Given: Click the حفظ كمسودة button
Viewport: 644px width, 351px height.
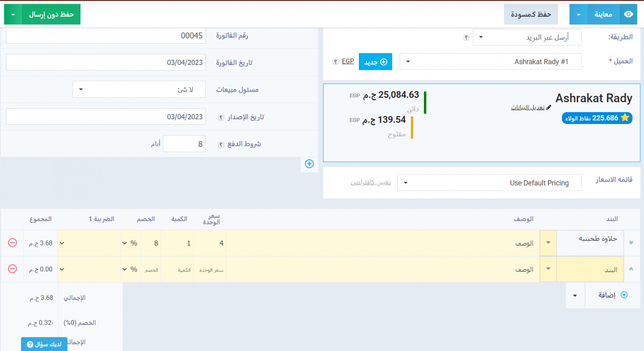Looking at the screenshot, I should (x=530, y=15).
